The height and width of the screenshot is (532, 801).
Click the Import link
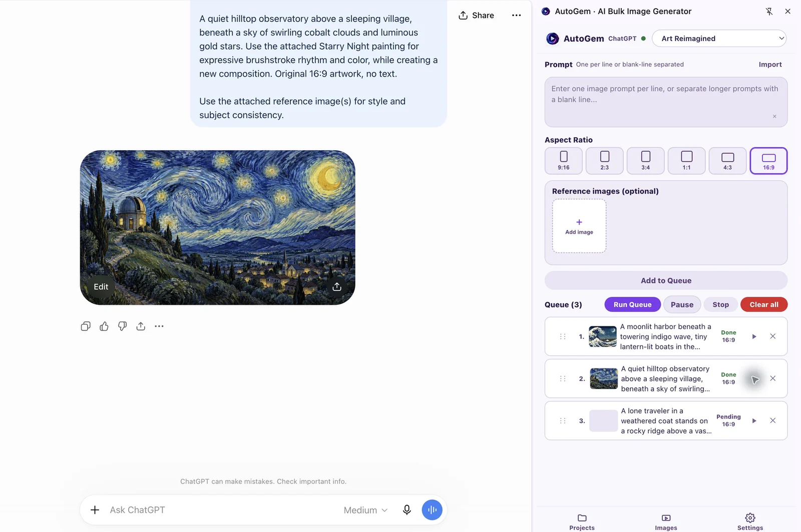pyautogui.click(x=770, y=65)
